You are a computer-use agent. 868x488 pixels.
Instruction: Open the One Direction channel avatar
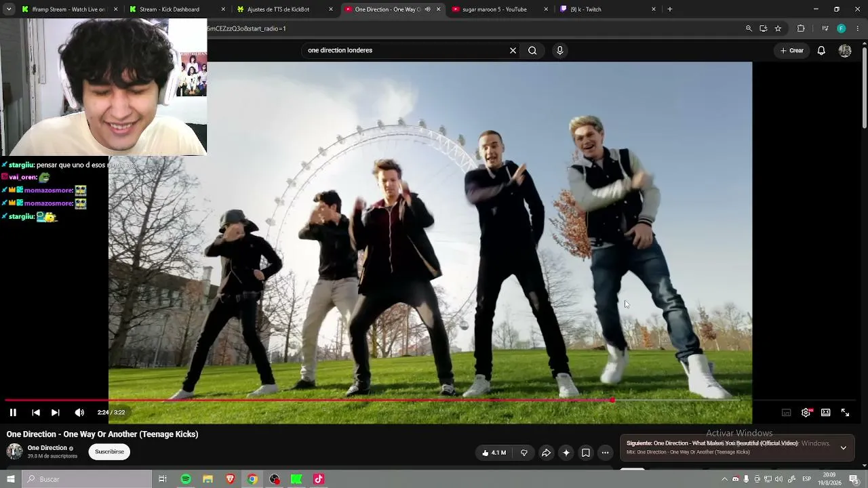point(14,451)
